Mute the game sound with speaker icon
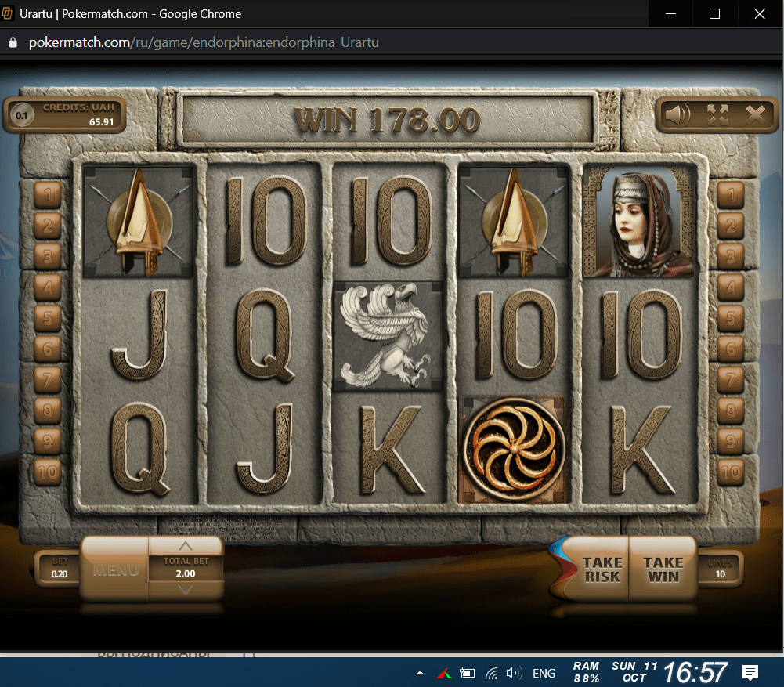 [678, 115]
